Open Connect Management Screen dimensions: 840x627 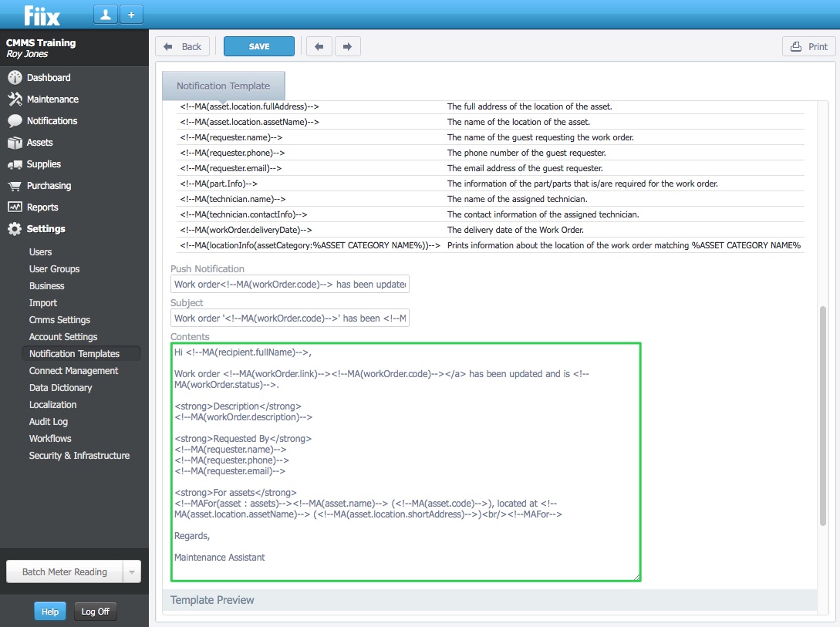(x=73, y=370)
